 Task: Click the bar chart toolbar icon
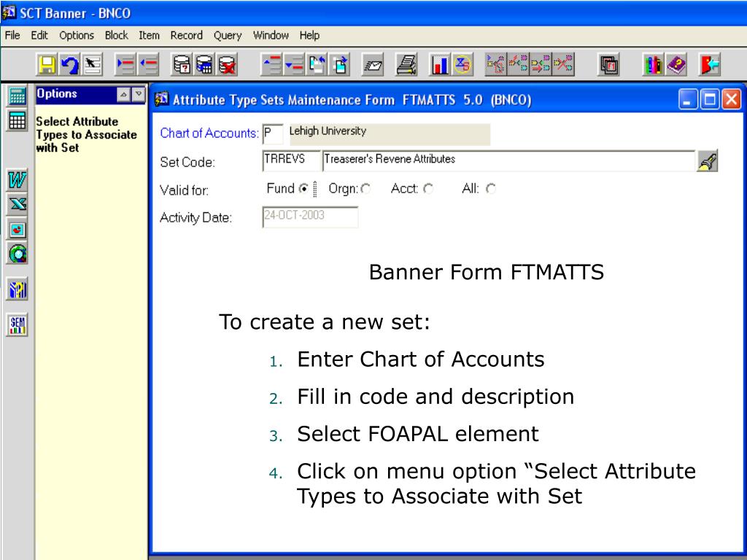click(440, 65)
